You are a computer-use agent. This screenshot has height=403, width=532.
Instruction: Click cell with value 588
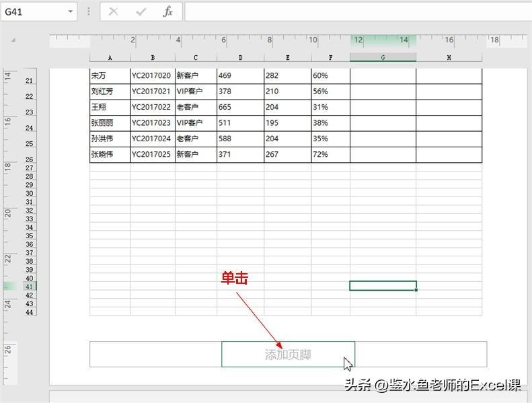pos(241,139)
